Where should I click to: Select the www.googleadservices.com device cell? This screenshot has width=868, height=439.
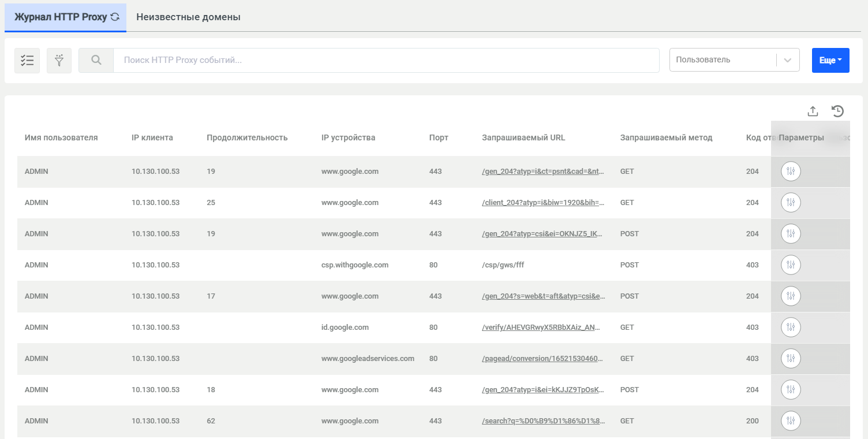(368, 359)
